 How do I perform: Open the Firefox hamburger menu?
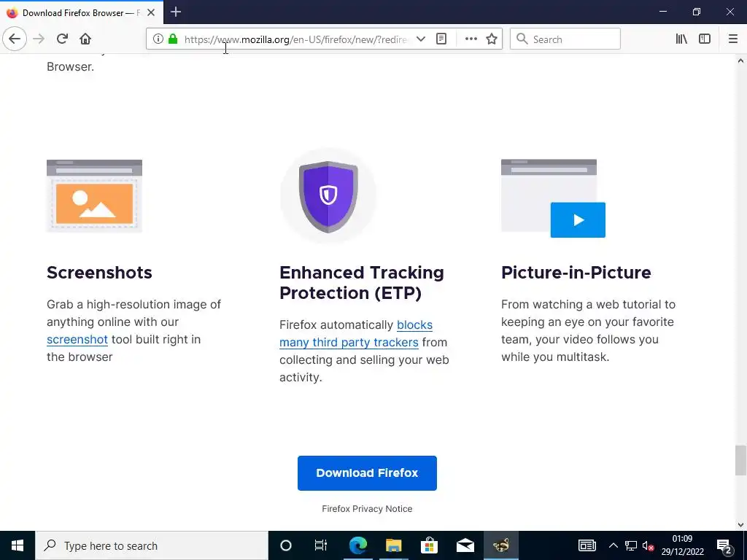click(x=733, y=39)
